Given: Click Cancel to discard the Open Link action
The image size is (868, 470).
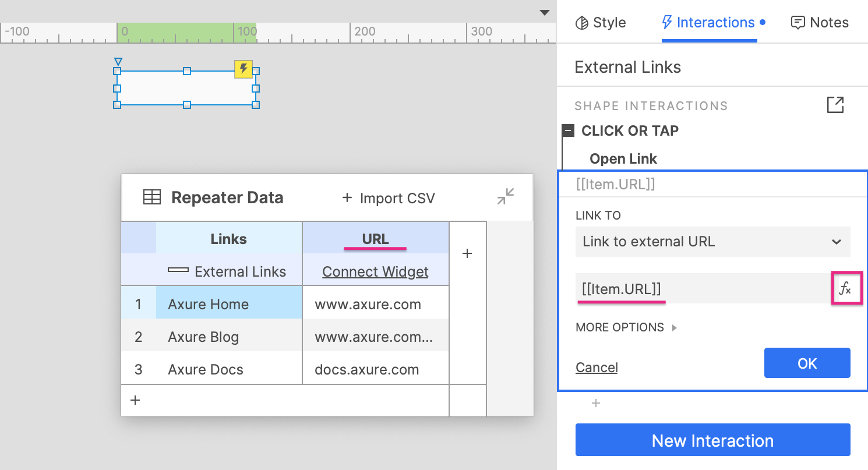Looking at the screenshot, I should tap(596, 367).
